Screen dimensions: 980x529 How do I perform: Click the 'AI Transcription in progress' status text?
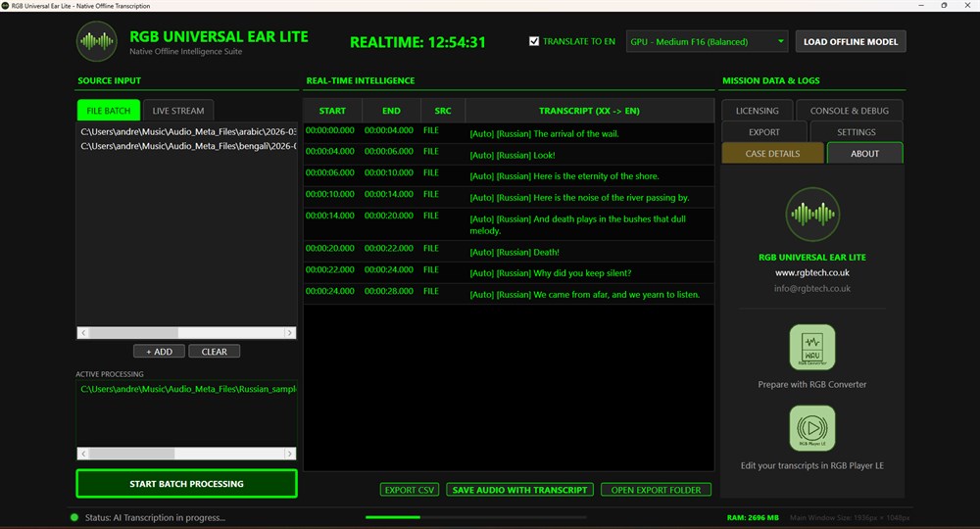[x=155, y=518]
